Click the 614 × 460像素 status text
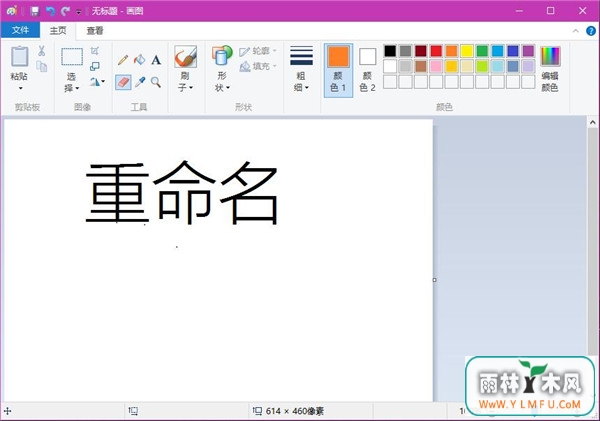600x421 pixels. click(x=295, y=411)
